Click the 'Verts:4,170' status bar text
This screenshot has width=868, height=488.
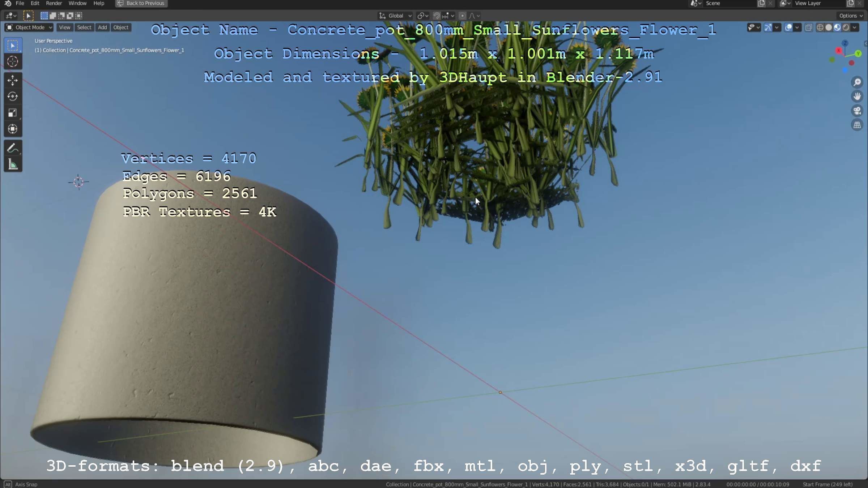[546, 484]
